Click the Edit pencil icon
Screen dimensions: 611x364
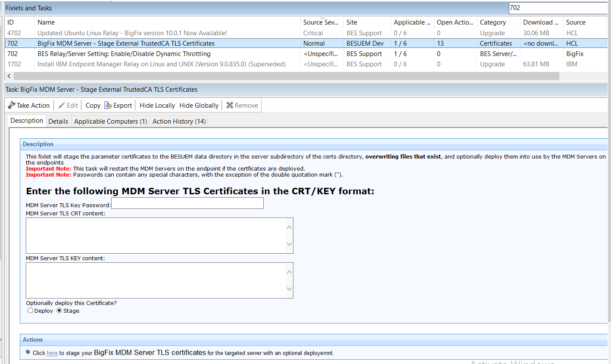[62, 105]
